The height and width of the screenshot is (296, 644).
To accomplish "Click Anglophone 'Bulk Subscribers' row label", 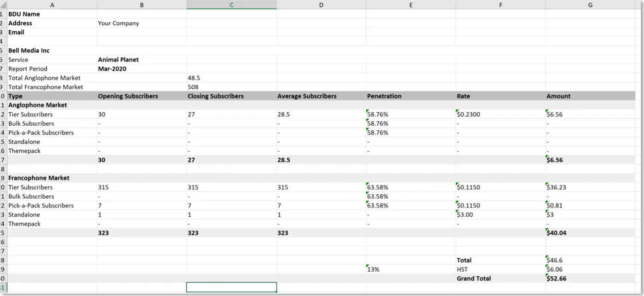I will click(x=52, y=123).
